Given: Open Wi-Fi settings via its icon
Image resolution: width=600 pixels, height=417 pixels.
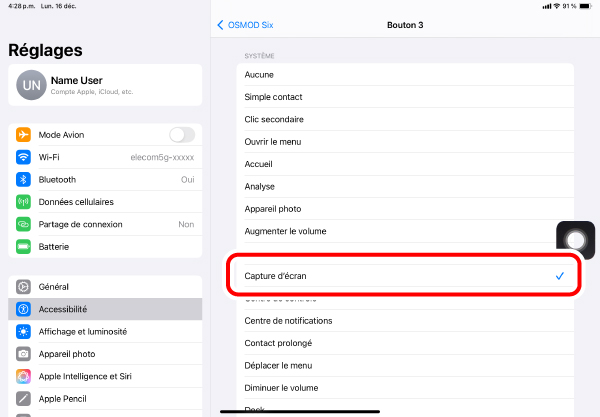Looking at the screenshot, I should coord(24,157).
